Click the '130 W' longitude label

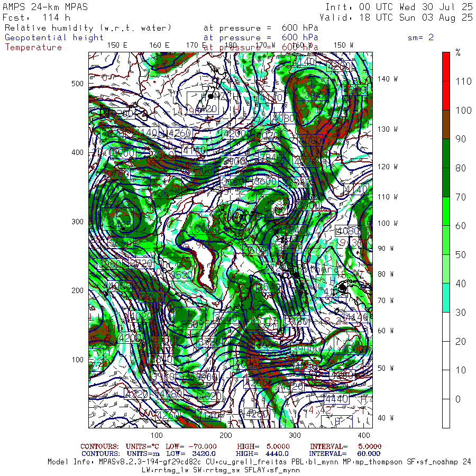pyautogui.click(x=387, y=129)
